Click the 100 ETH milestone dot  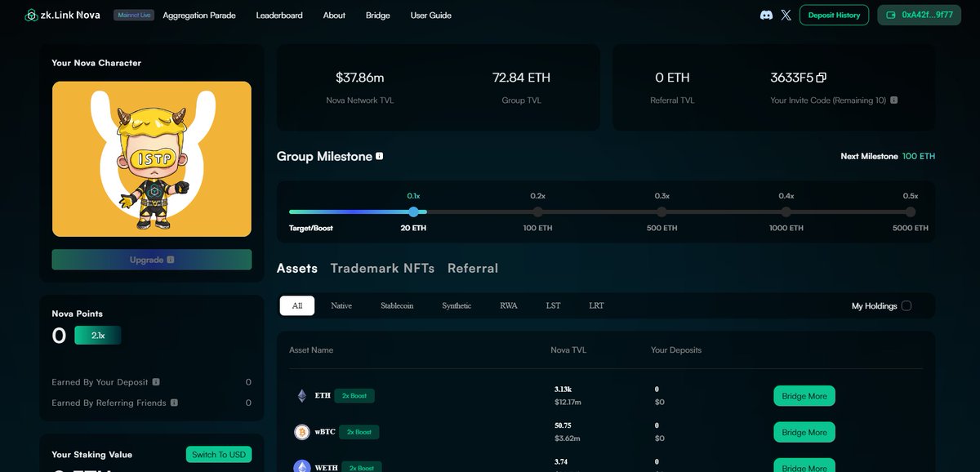(x=537, y=212)
